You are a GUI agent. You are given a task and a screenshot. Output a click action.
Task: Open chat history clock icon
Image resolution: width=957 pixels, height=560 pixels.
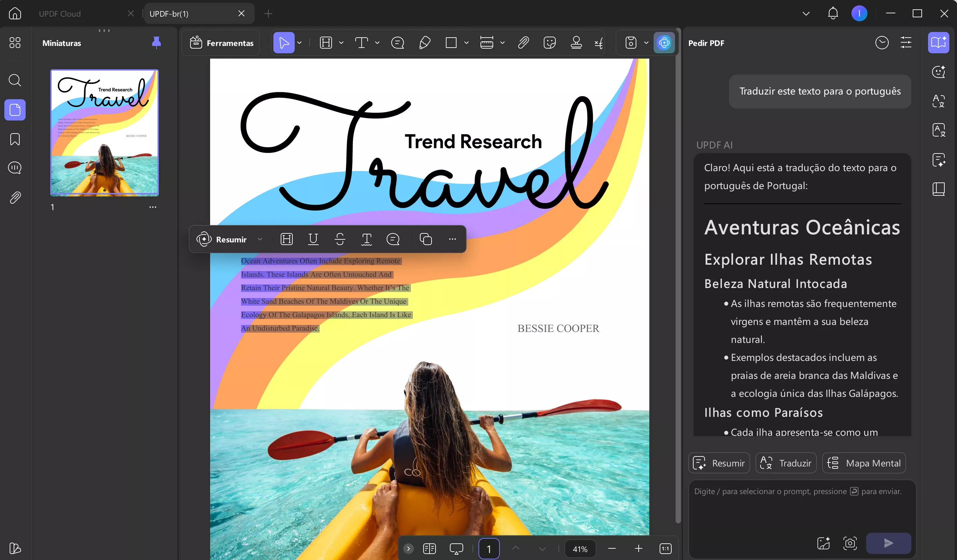coord(882,43)
